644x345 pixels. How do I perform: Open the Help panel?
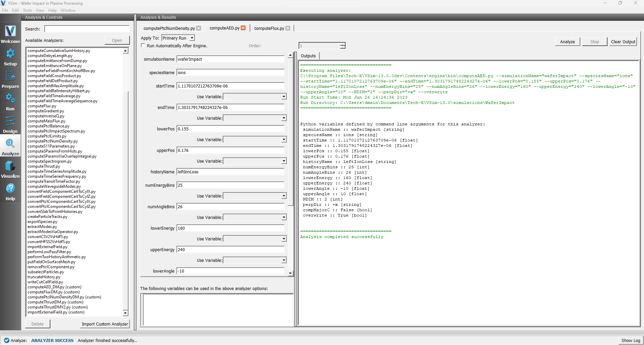click(x=10, y=191)
